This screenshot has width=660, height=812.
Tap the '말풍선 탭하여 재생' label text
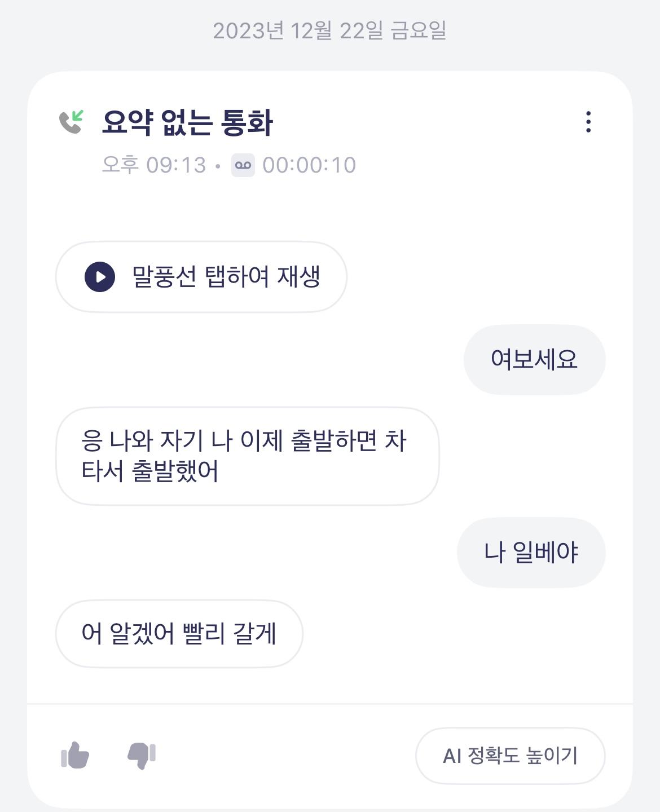pyautogui.click(x=226, y=277)
